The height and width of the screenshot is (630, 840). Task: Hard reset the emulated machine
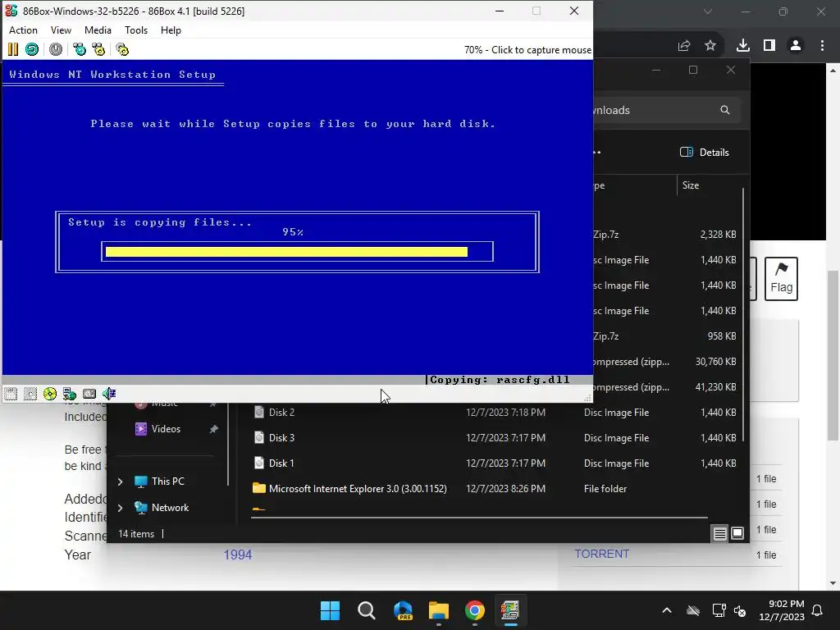point(32,50)
